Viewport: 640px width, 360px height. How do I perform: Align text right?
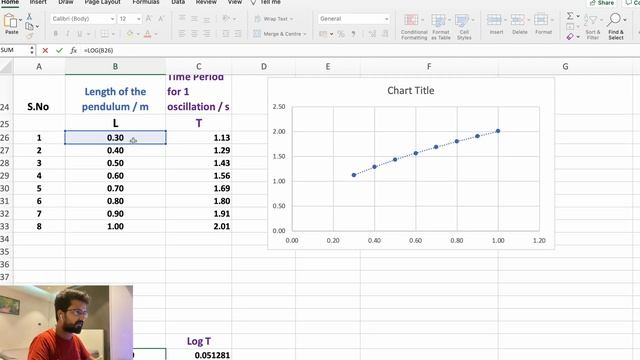pyautogui.click(x=207, y=34)
